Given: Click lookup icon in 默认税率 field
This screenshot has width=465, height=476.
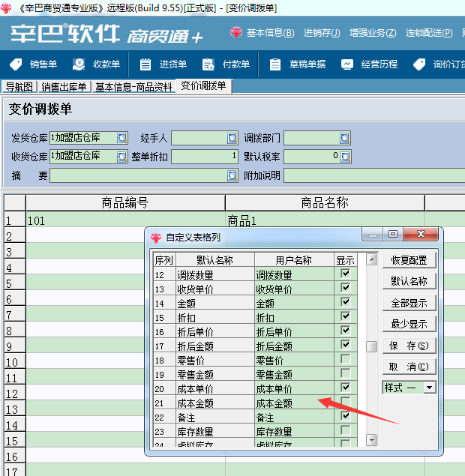Looking at the screenshot, I should [x=345, y=157].
